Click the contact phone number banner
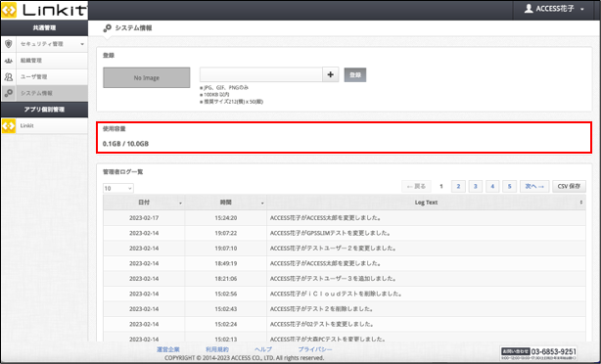The image size is (601, 364). (538, 353)
